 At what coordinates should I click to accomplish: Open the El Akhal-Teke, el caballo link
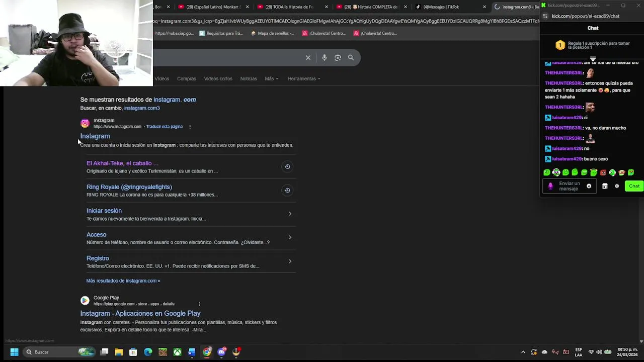[x=122, y=163]
